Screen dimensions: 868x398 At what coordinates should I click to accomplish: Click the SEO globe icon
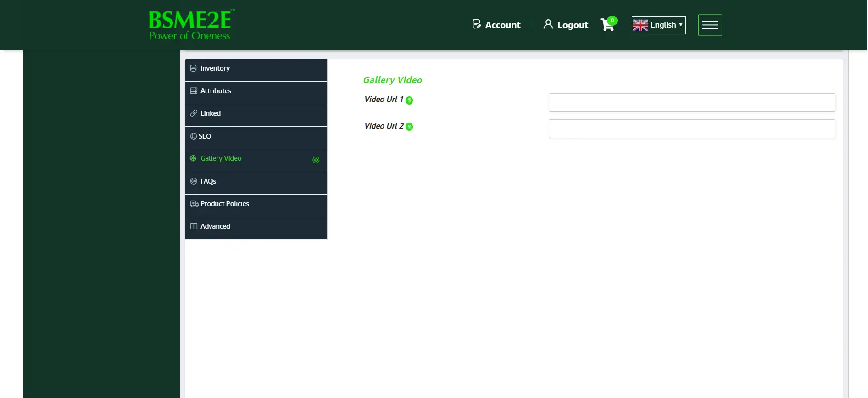pos(194,136)
